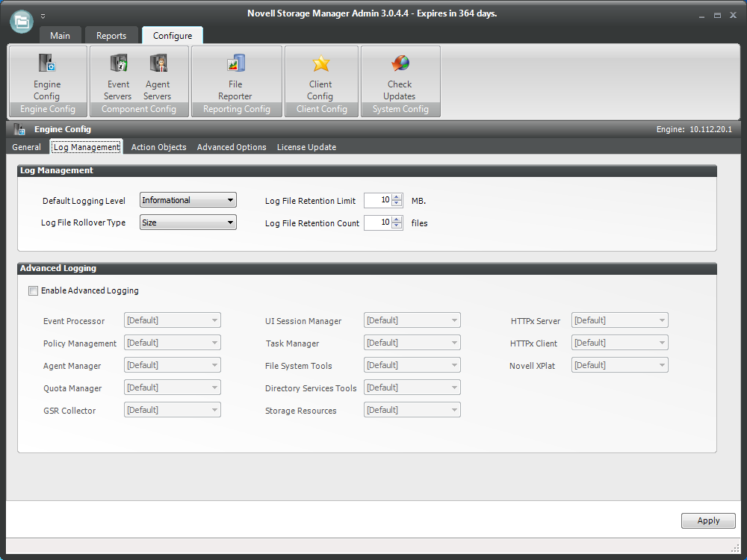This screenshot has height=560, width=747.
Task: Open Agent Manager logging dropdown
Action: click(x=173, y=365)
